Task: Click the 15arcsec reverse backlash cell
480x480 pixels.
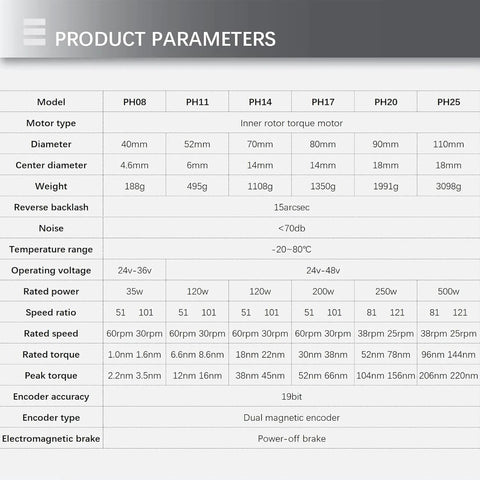Action: click(x=292, y=207)
